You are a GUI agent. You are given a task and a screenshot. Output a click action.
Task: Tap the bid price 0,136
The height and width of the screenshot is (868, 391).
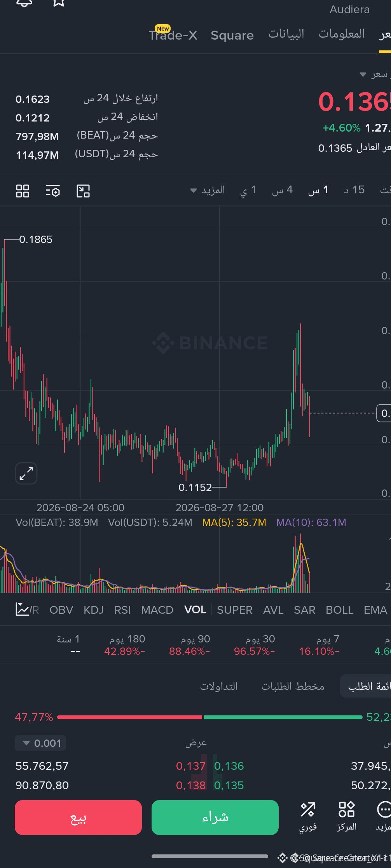pyautogui.click(x=229, y=766)
